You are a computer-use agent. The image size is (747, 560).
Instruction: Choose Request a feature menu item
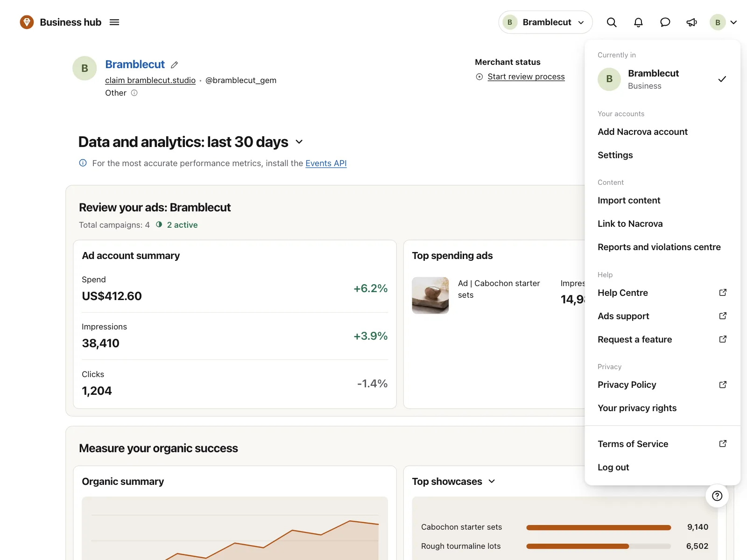(662, 340)
